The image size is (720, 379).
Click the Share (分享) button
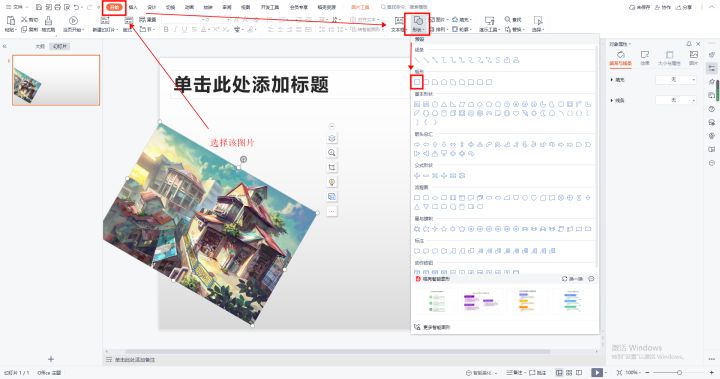[x=684, y=7]
